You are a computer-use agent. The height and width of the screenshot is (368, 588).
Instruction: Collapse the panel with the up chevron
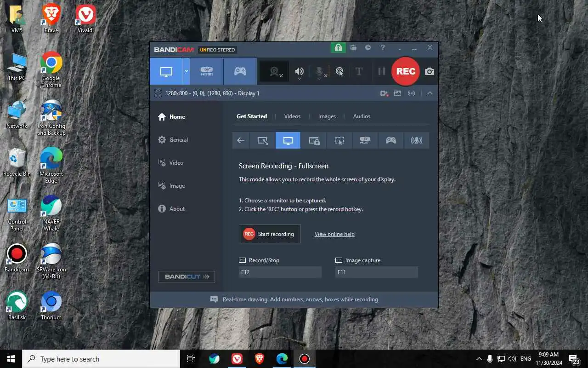tap(430, 93)
